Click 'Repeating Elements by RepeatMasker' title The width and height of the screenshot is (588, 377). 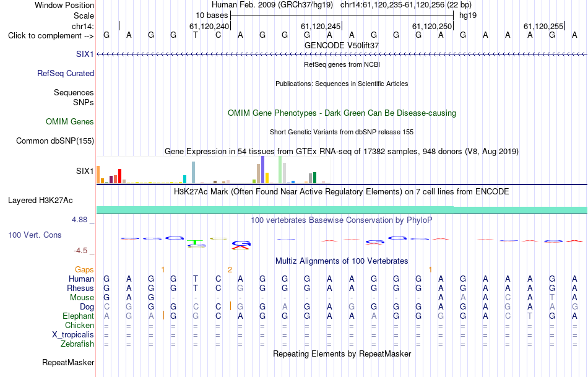pos(342,353)
